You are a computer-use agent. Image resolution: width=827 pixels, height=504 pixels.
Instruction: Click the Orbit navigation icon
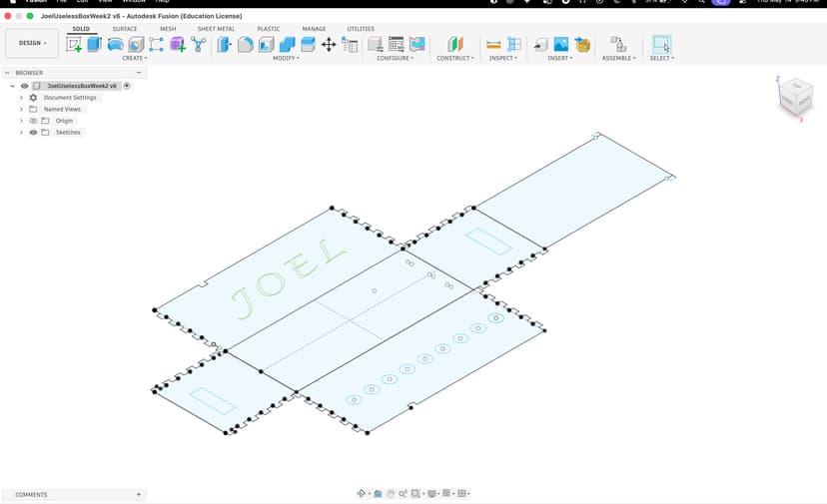tap(362, 493)
